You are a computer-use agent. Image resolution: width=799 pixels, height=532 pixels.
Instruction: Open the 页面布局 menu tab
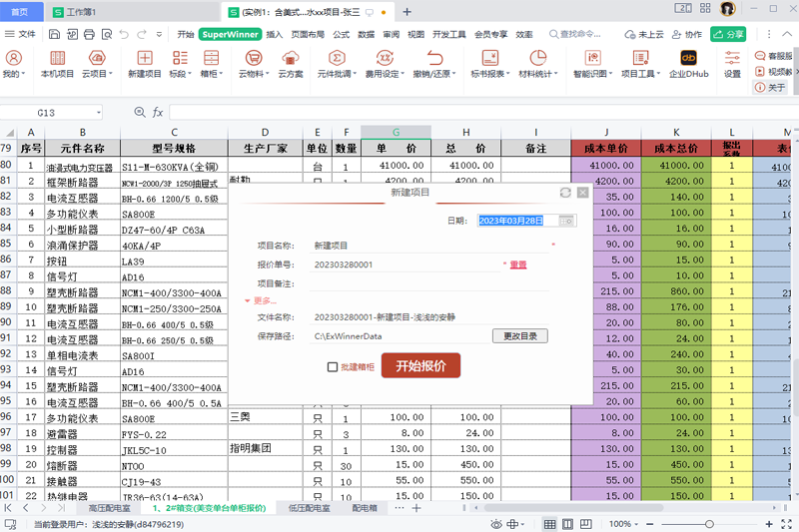[x=308, y=34]
